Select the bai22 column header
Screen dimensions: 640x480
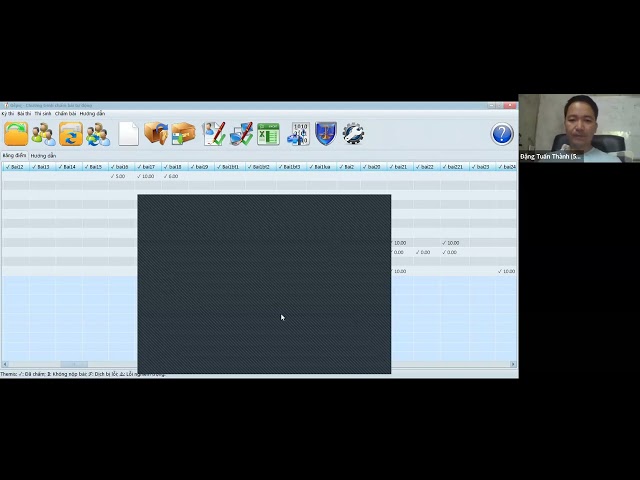[x=426, y=167]
